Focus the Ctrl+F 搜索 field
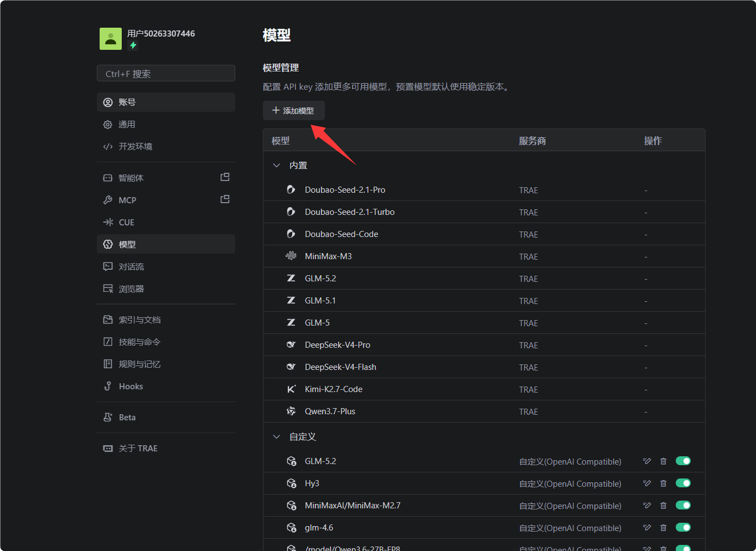The image size is (756, 551). coord(166,74)
